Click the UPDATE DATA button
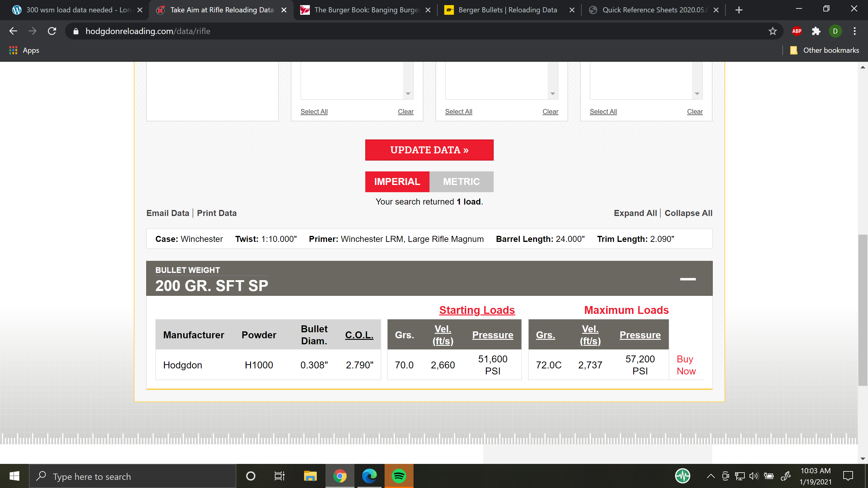 pyautogui.click(x=429, y=150)
